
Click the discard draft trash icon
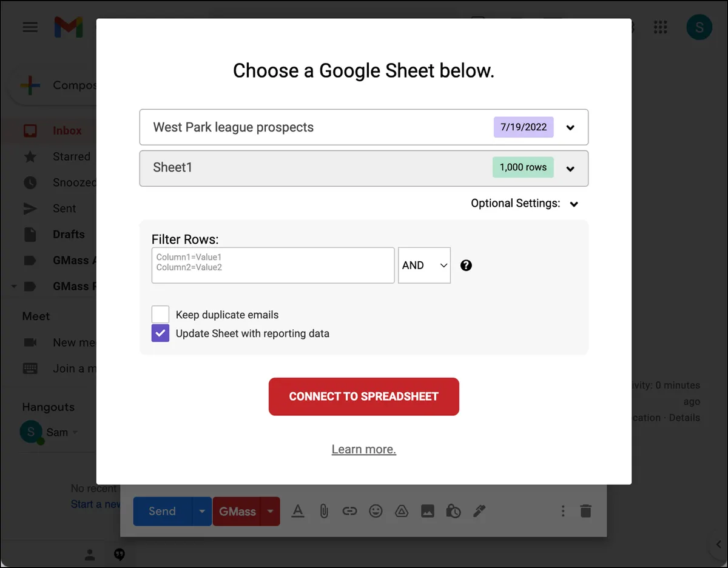[585, 512]
